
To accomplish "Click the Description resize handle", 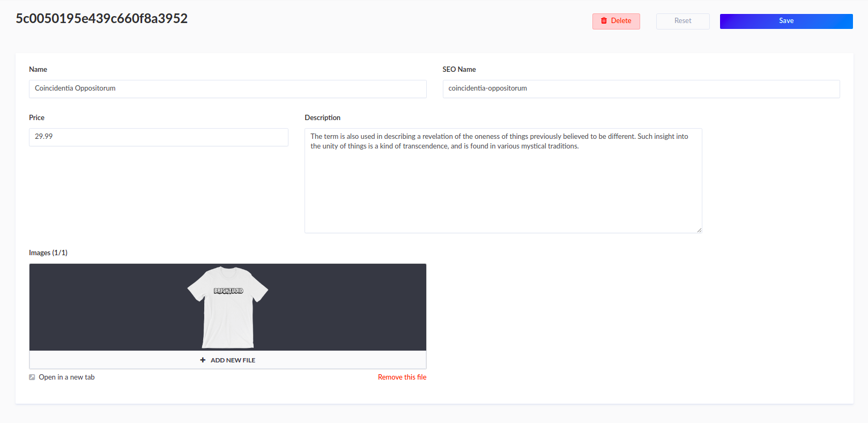I will click(699, 230).
